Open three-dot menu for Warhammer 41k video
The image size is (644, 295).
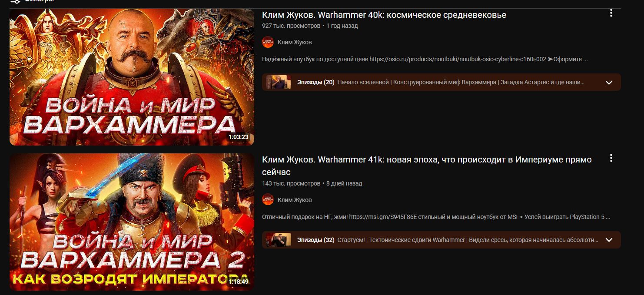click(611, 158)
